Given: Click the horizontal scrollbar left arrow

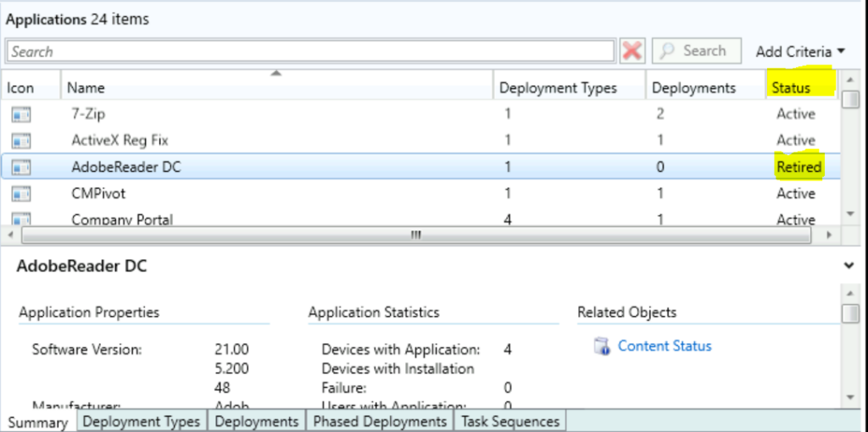Looking at the screenshot, I should (x=12, y=235).
